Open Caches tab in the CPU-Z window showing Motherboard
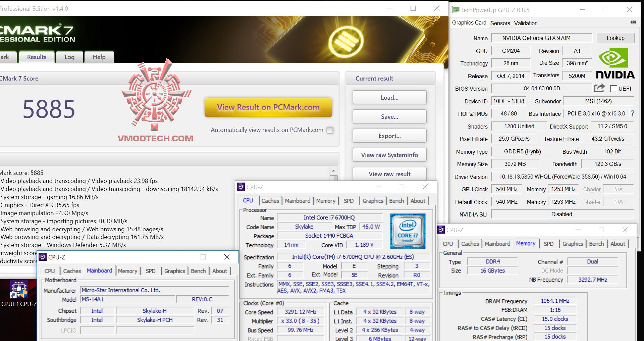Image resolution: width=644 pixels, height=341 pixels. click(x=72, y=271)
